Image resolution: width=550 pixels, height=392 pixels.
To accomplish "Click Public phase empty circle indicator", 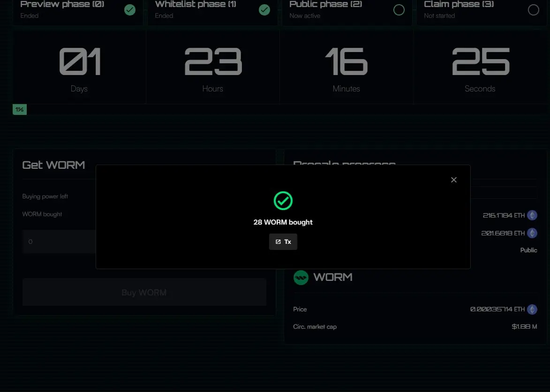I will 399,10.
